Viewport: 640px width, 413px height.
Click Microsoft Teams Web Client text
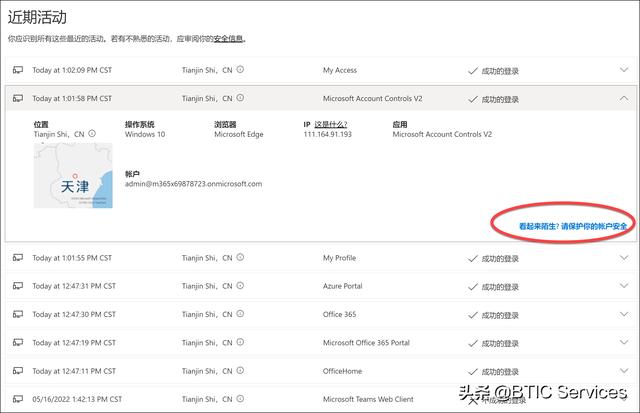(x=368, y=399)
